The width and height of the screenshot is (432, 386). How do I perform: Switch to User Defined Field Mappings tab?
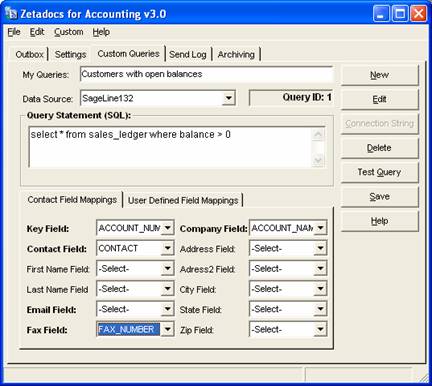click(183, 200)
